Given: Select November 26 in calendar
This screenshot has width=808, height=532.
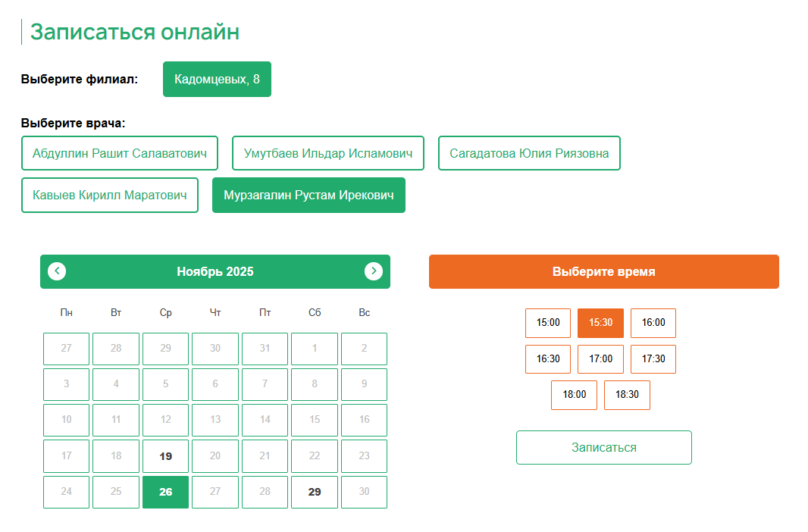Looking at the screenshot, I should click(x=165, y=492).
